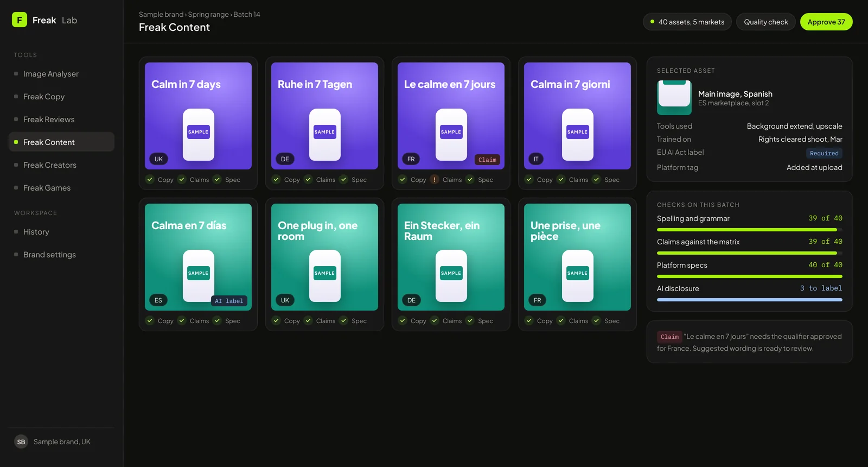
Task: Click the selected asset preview thumbnail
Action: coord(674,98)
